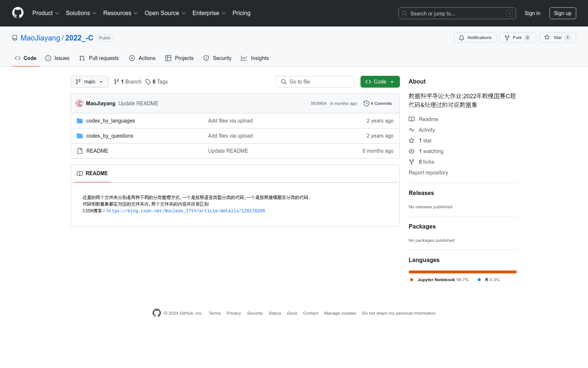Open the footer Status link
This screenshot has width=588, height=368.
pyautogui.click(x=275, y=313)
